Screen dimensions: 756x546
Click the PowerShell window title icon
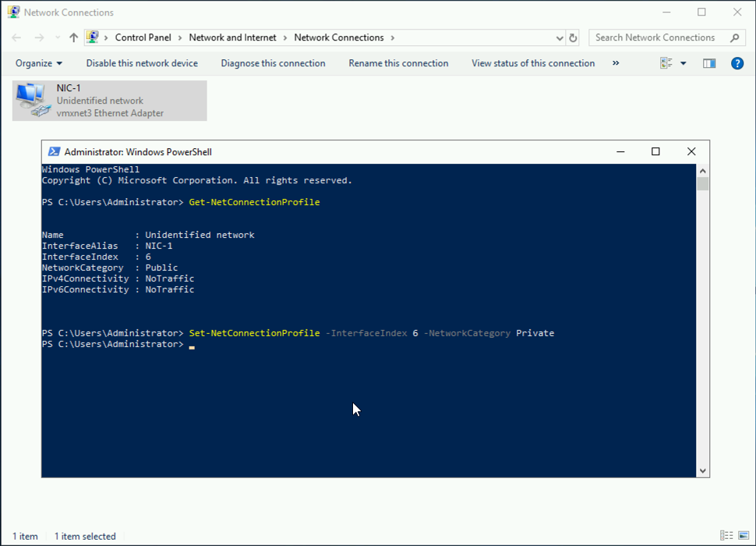[x=54, y=152]
